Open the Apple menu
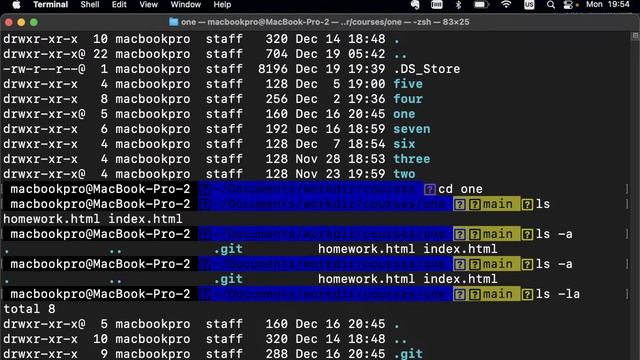640x360 pixels. (16, 4)
